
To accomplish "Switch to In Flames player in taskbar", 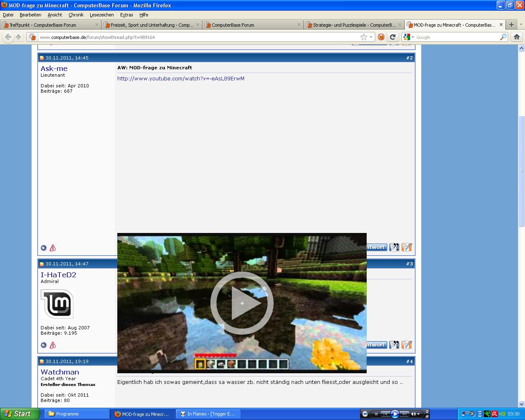I will point(208,414).
